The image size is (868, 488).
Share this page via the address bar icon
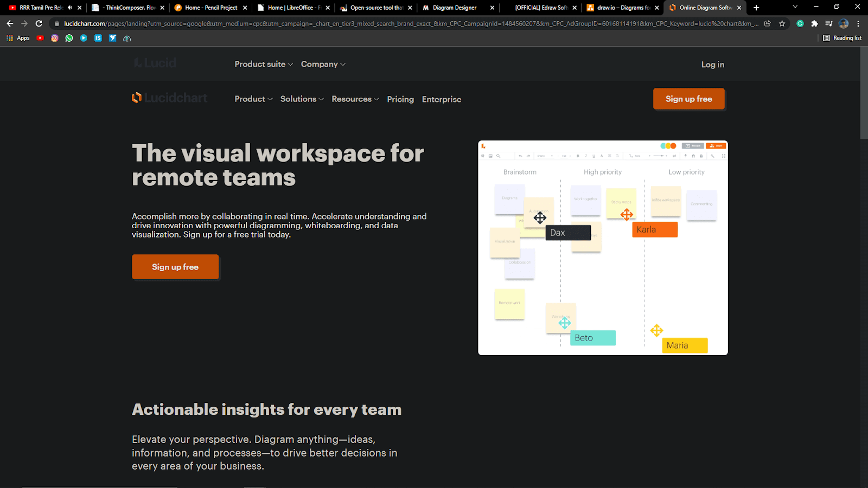click(768, 23)
